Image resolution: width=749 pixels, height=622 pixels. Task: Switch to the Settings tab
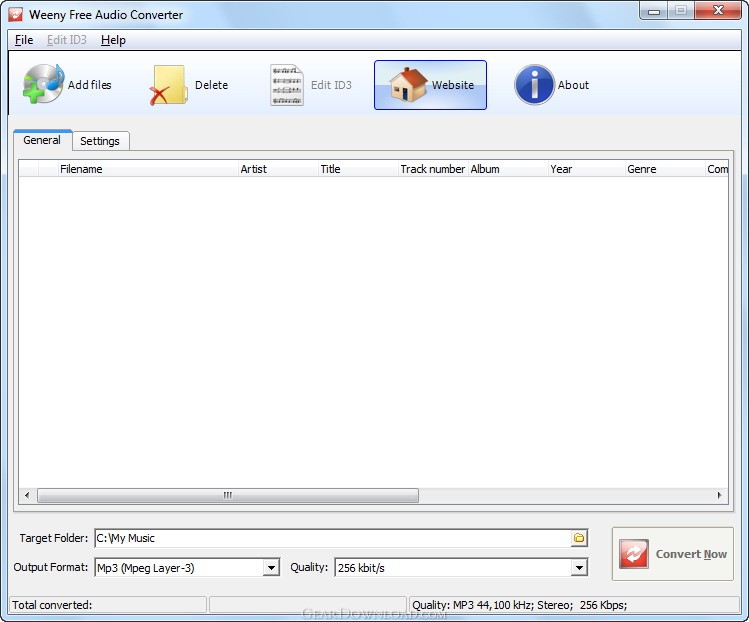pyautogui.click(x=100, y=141)
